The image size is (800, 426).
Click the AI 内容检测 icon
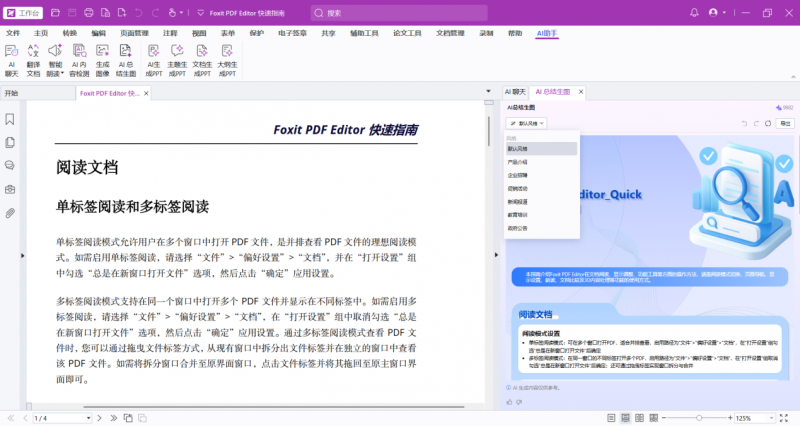pyautogui.click(x=78, y=60)
